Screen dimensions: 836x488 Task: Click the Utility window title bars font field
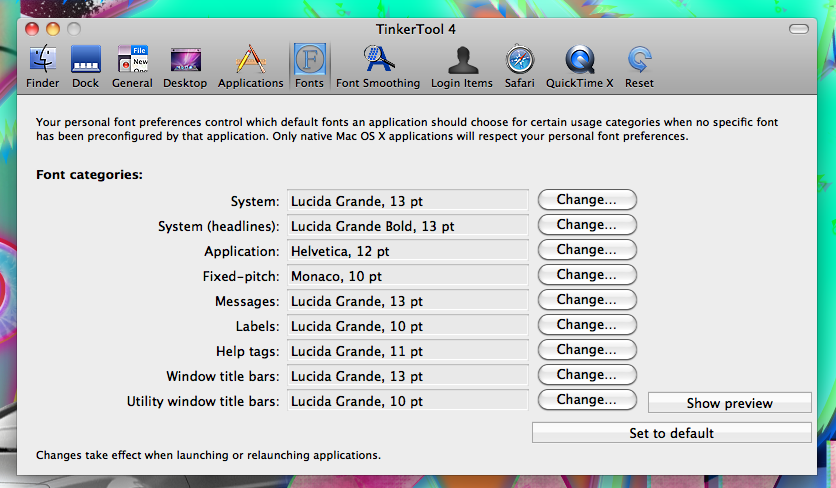click(x=408, y=401)
